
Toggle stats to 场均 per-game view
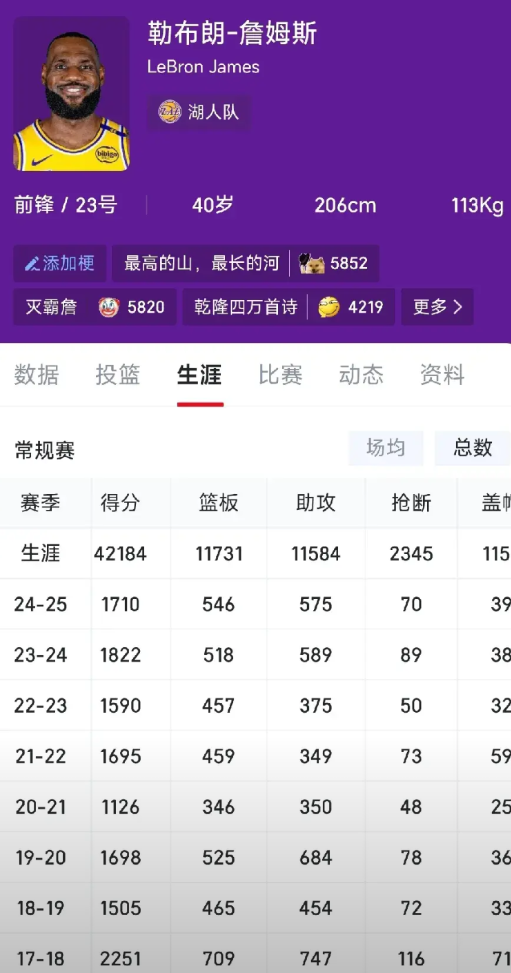point(386,448)
